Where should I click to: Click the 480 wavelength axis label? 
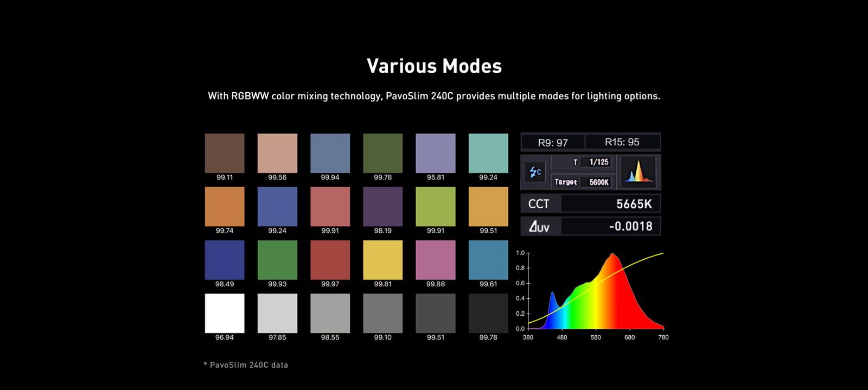click(562, 337)
